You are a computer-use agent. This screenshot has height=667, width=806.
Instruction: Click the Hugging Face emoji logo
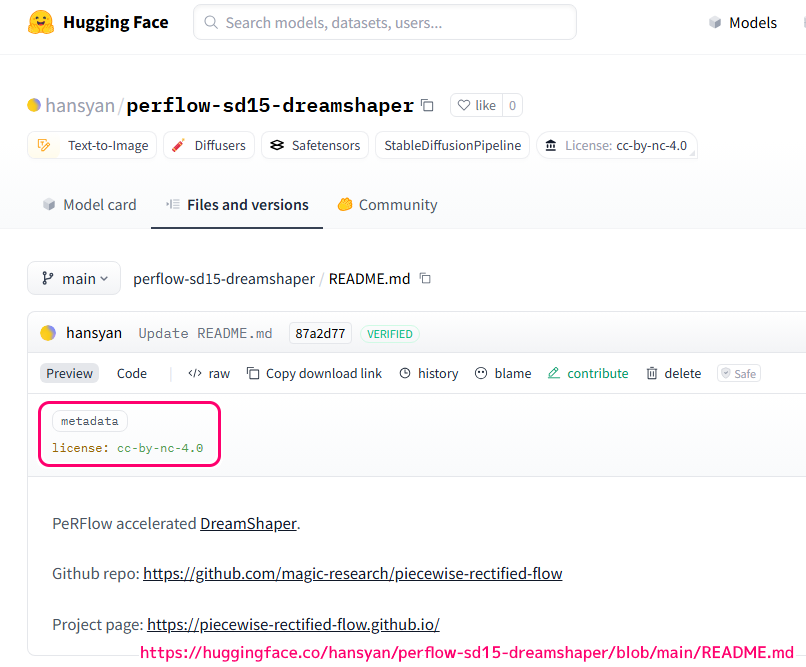pos(41,23)
